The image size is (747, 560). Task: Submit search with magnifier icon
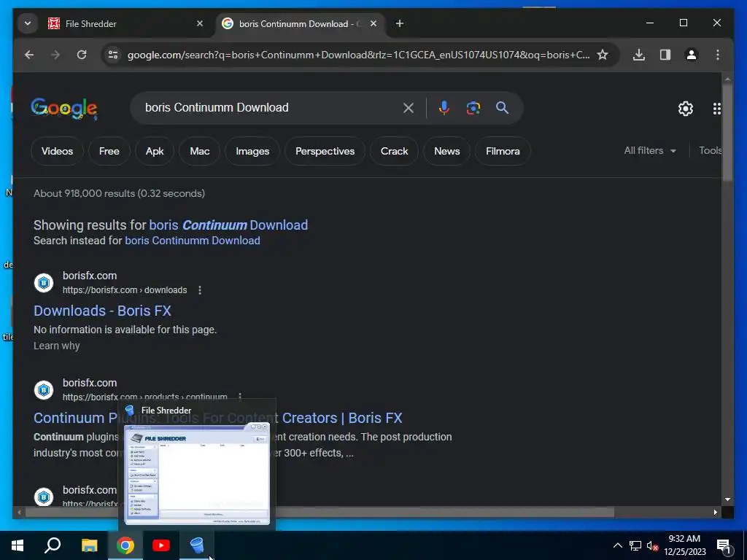(x=502, y=108)
